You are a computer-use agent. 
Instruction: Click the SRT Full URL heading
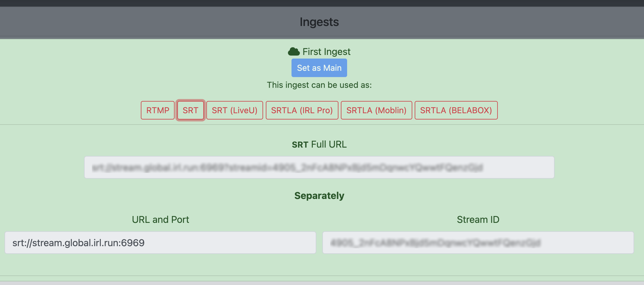point(319,144)
